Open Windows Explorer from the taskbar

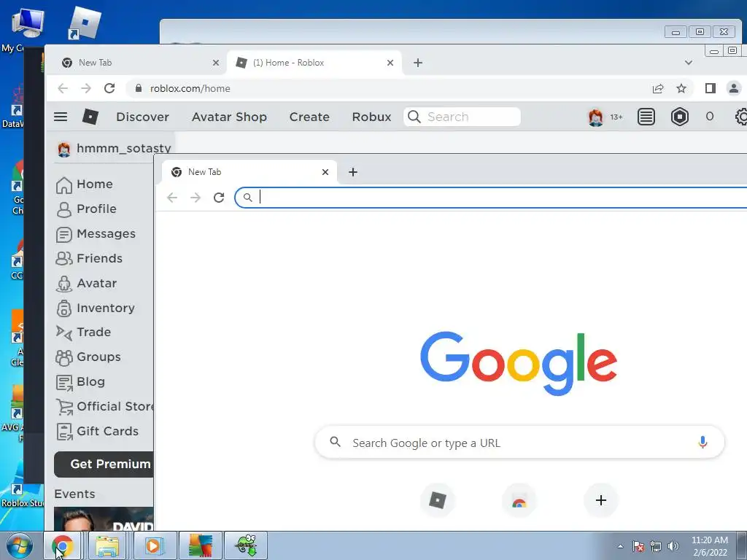pyautogui.click(x=108, y=545)
